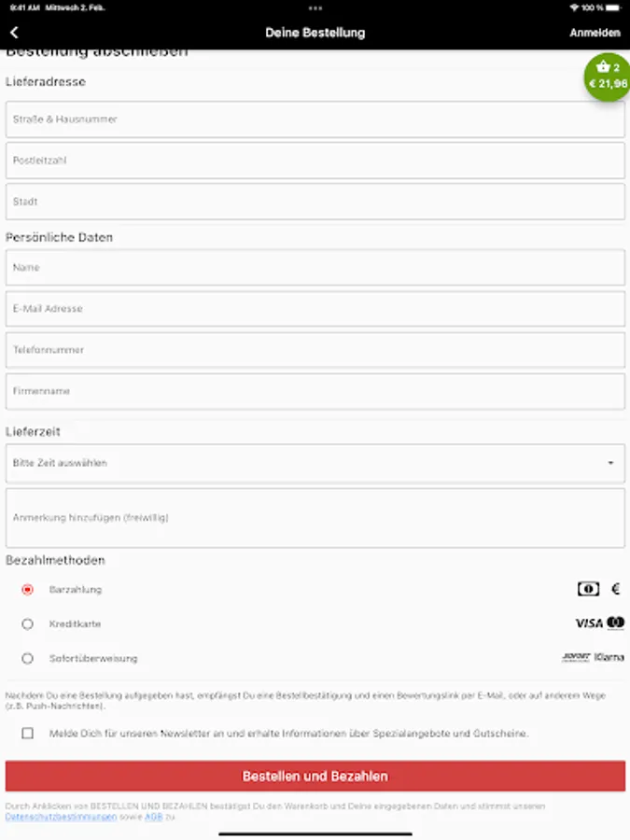The image size is (630, 840).
Task: Click Anmelden in the top right
Action: pos(594,32)
